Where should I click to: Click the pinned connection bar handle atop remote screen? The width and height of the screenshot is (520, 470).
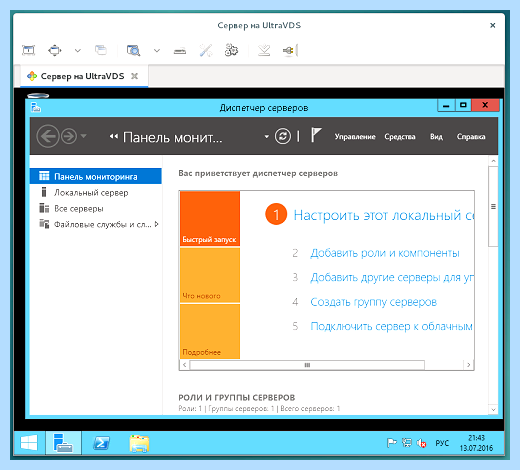38,96
